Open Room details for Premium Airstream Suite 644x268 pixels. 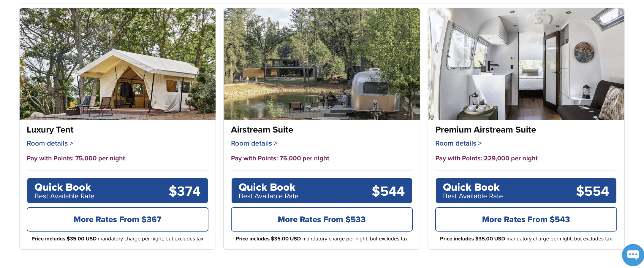458,143
